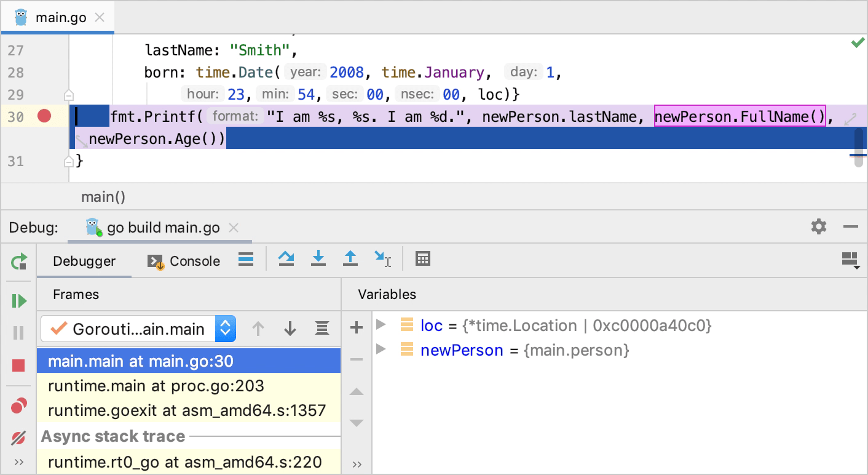Viewport: 868px width, 475px height.
Task: Expand the loc variable node
Action: tap(381, 324)
